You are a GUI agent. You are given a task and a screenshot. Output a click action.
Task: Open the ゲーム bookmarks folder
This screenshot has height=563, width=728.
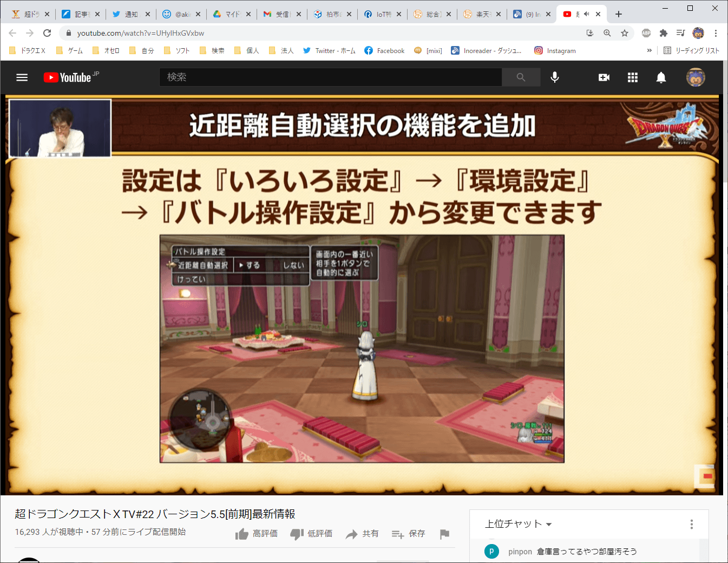(x=70, y=50)
